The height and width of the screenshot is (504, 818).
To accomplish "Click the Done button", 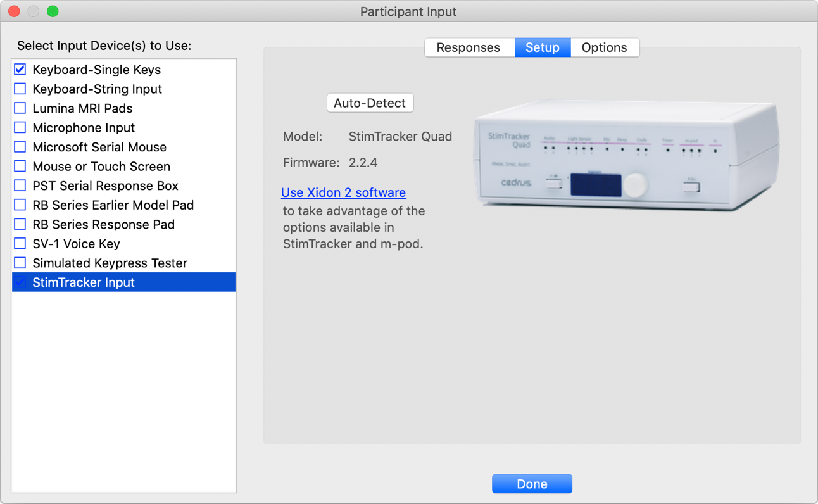I will [532, 483].
